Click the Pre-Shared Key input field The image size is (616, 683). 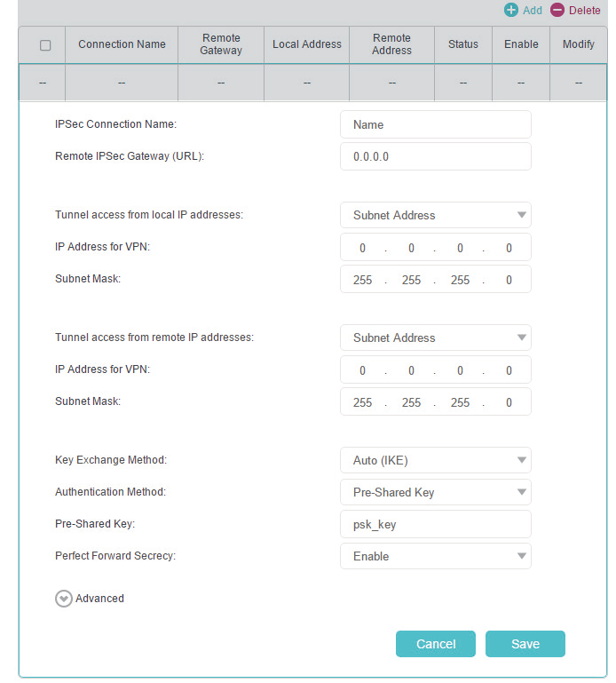click(x=435, y=524)
